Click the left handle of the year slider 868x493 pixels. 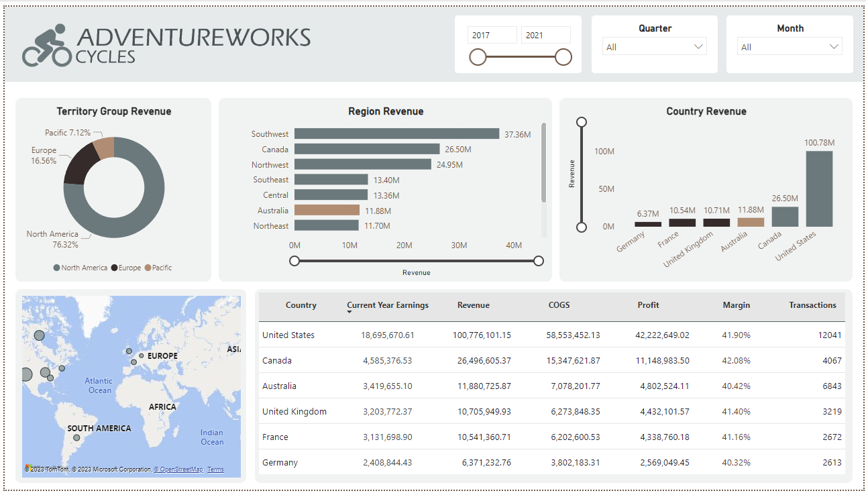(478, 57)
